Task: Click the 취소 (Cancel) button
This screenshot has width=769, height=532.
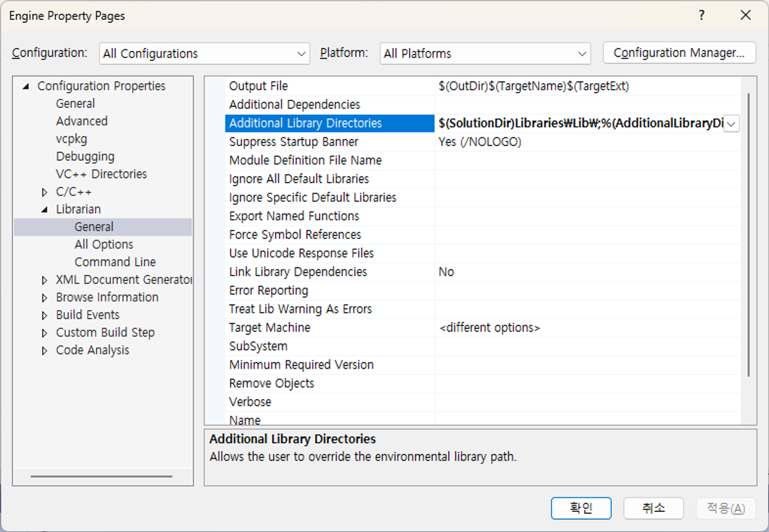Action: click(653, 508)
